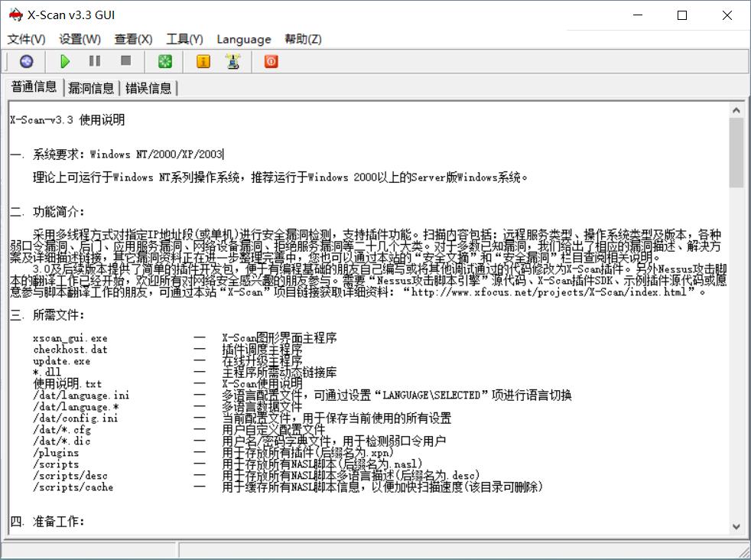
Task: Open scan parameters settings icon
Action: pyautogui.click(x=25, y=61)
